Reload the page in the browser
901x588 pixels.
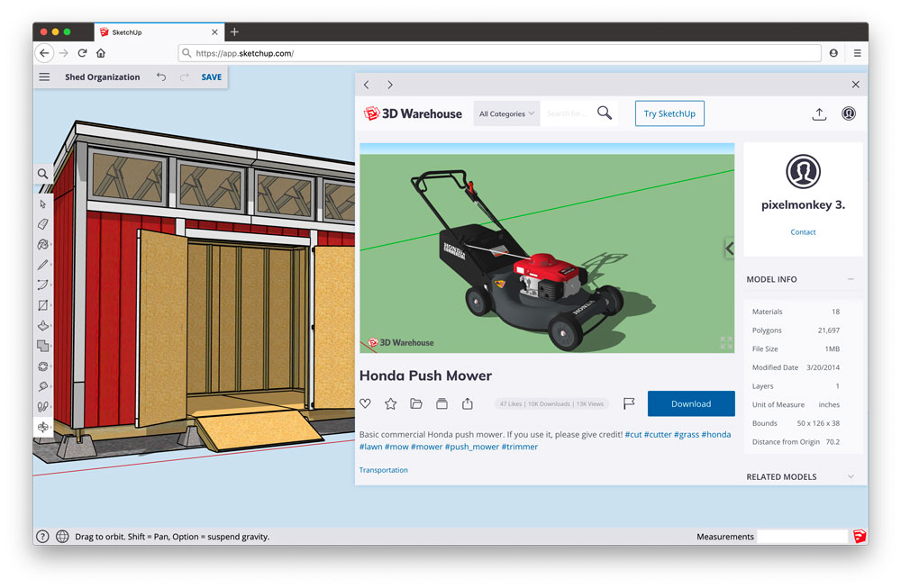pyautogui.click(x=82, y=53)
